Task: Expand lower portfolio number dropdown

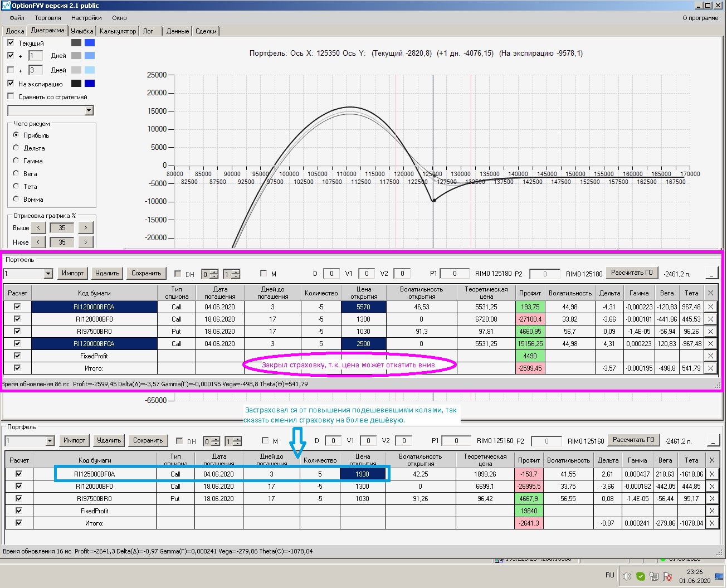Action: [x=49, y=441]
